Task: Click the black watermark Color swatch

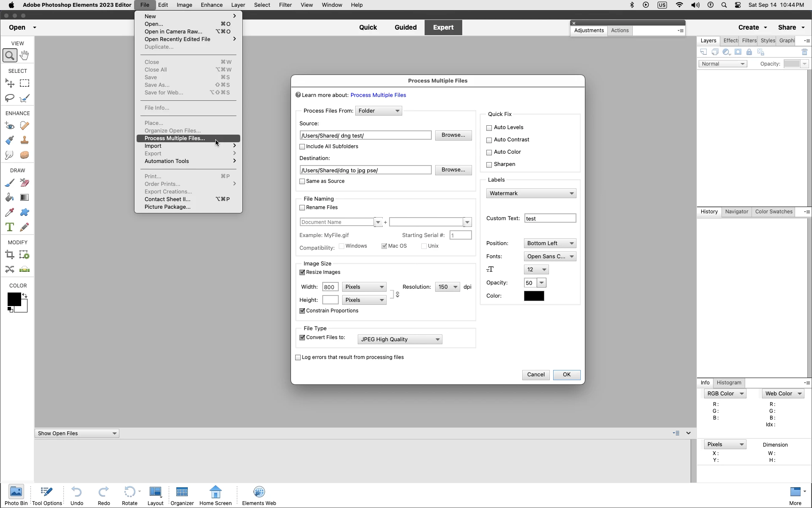Action: (534, 296)
